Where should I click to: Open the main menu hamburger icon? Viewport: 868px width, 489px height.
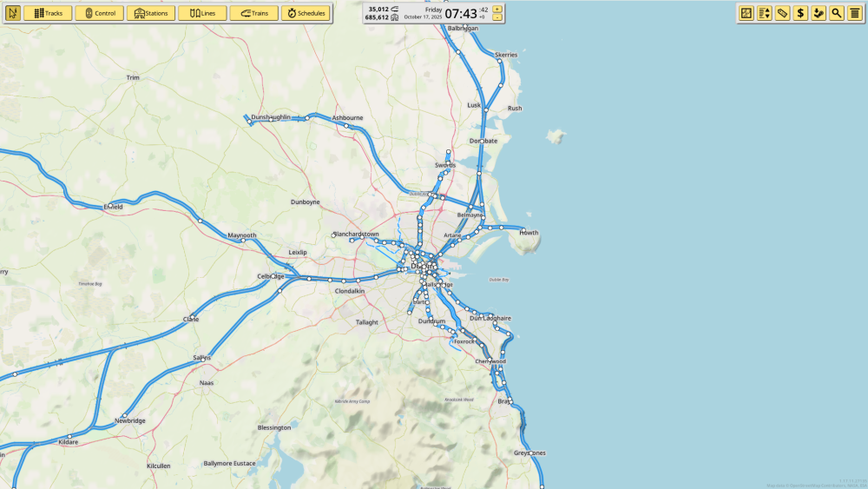pos(854,13)
